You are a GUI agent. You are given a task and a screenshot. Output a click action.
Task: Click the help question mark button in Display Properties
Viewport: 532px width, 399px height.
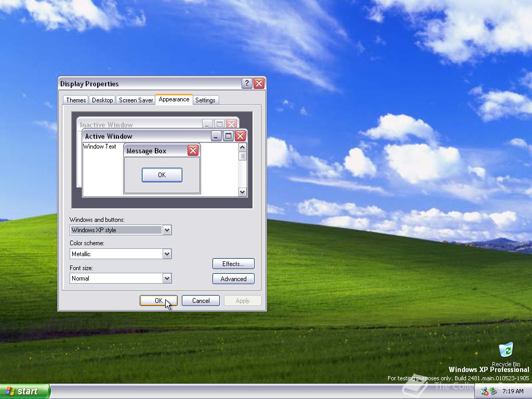click(247, 83)
